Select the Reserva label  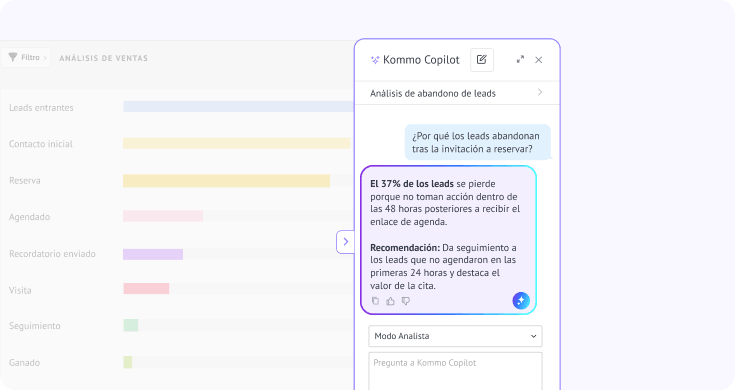click(25, 180)
